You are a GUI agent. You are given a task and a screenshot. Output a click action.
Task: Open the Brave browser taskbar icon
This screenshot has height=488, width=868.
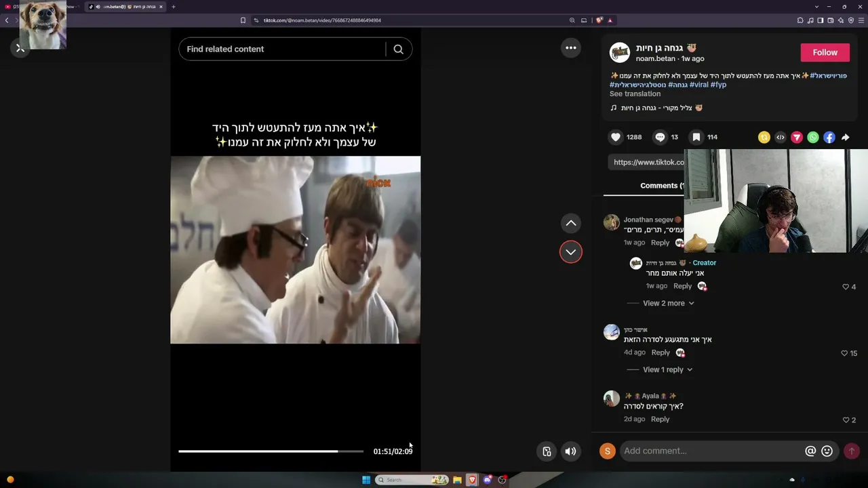tap(472, 480)
